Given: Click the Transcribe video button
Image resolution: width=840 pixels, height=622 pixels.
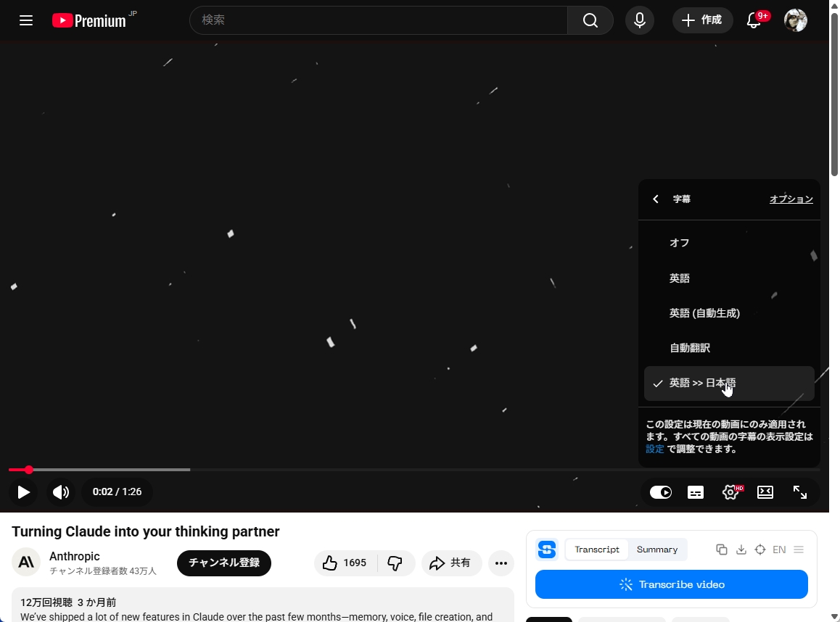Looking at the screenshot, I should [x=672, y=584].
